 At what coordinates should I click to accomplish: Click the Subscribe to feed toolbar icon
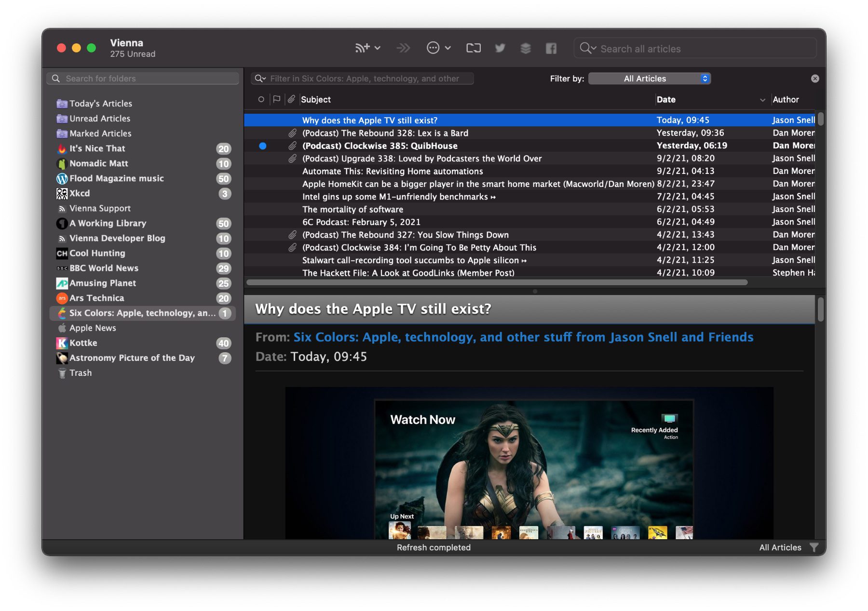(363, 48)
